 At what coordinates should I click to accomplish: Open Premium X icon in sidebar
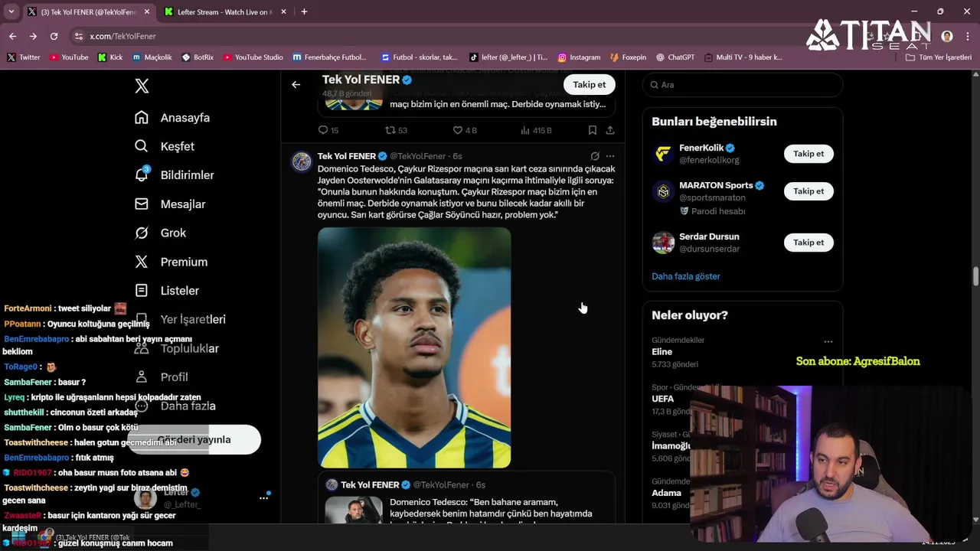(x=142, y=262)
